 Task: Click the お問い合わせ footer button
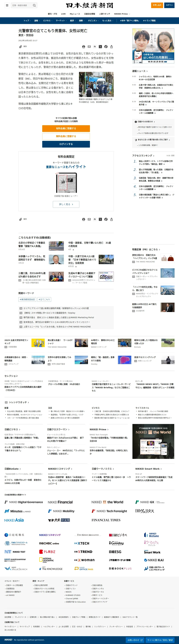click(135, 640)
